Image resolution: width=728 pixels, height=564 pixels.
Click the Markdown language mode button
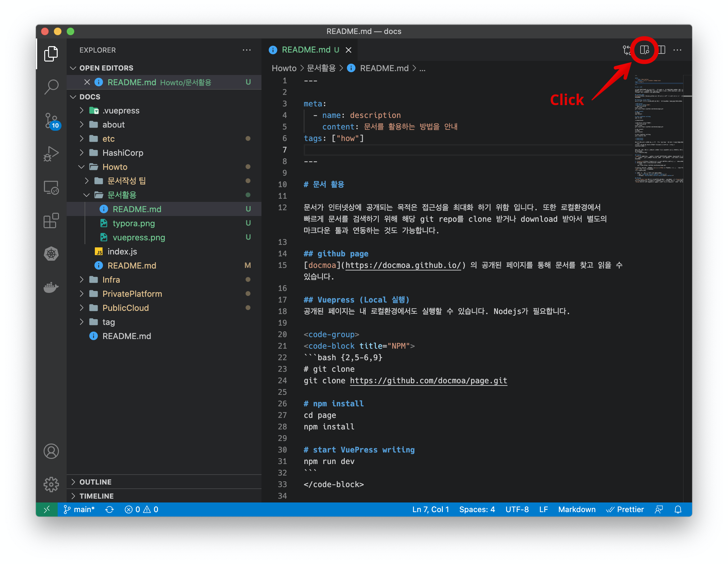[x=576, y=509]
